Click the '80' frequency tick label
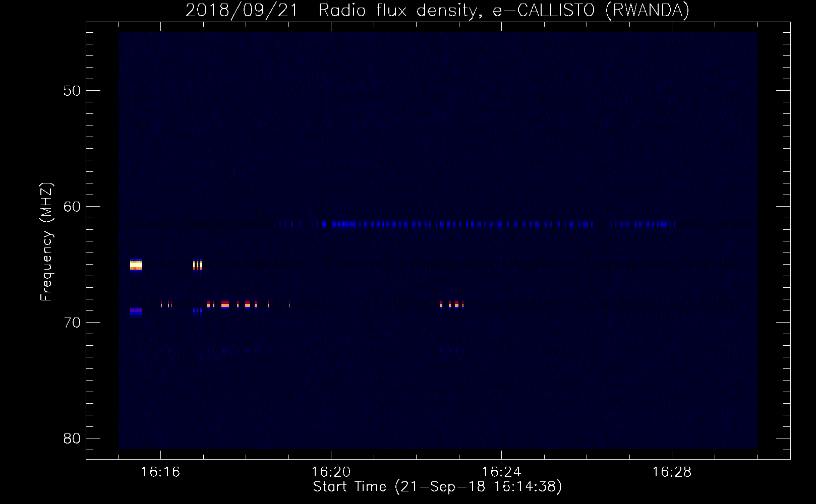The height and width of the screenshot is (504, 816). point(72,438)
